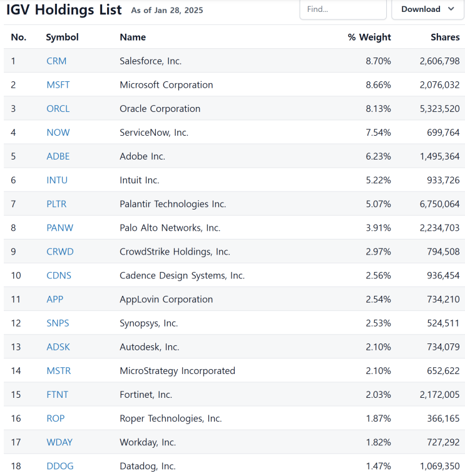Click the DDOG symbol link
This screenshot has height=476, width=465.
pos(59,466)
